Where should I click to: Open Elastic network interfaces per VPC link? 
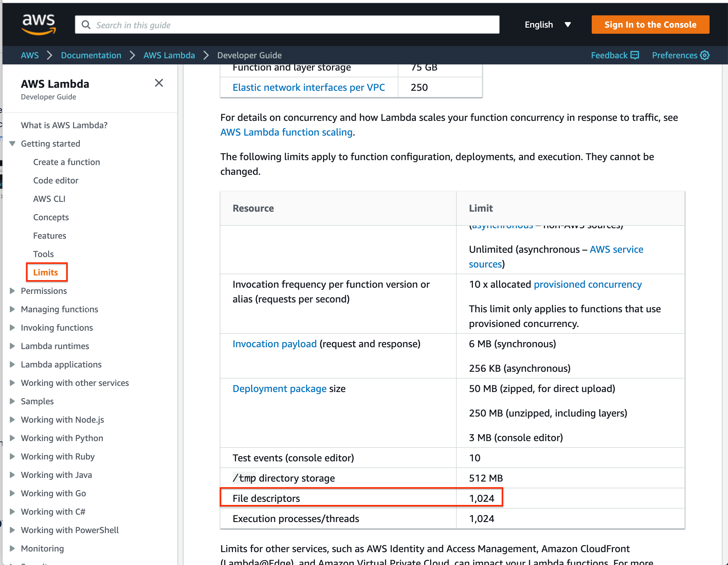click(308, 87)
